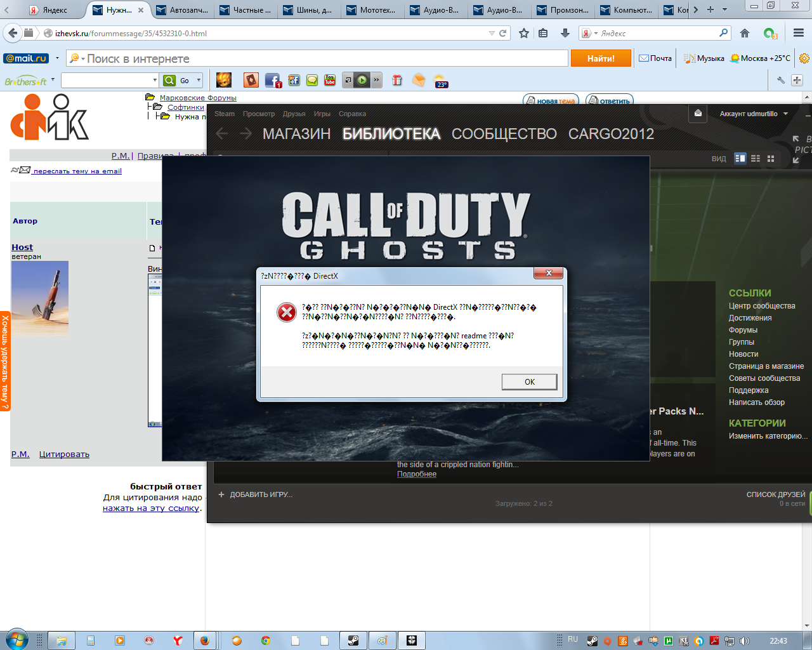Open the Справка menu in Steam
812x650 pixels.
[x=352, y=114]
